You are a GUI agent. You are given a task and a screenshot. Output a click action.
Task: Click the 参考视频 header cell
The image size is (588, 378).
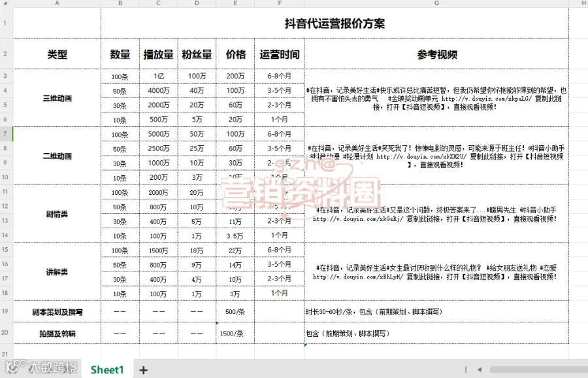436,54
